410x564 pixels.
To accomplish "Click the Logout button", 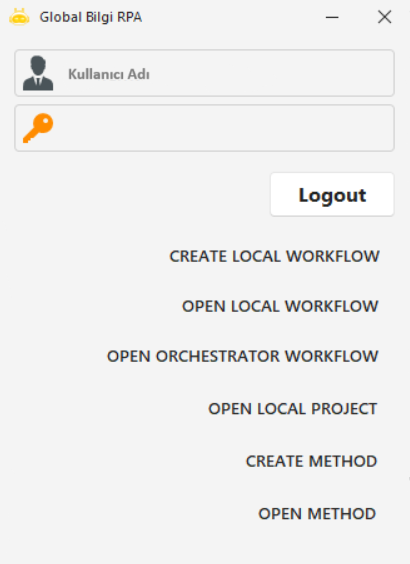I will pos(332,195).
